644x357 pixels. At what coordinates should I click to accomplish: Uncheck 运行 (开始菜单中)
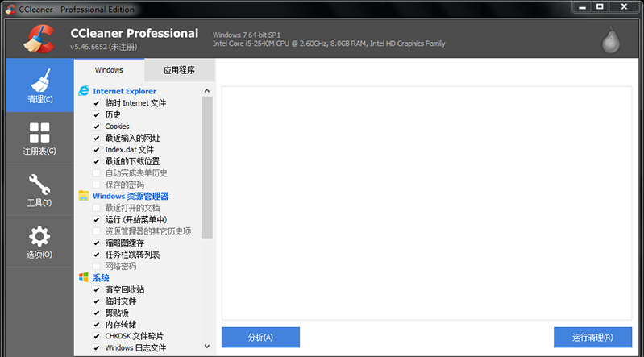tap(97, 219)
